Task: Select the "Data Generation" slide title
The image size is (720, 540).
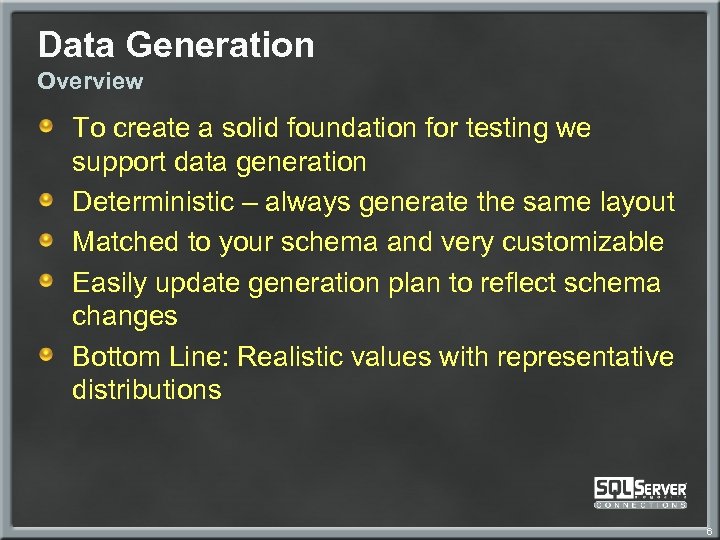Action: pyautogui.click(x=176, y=45)
